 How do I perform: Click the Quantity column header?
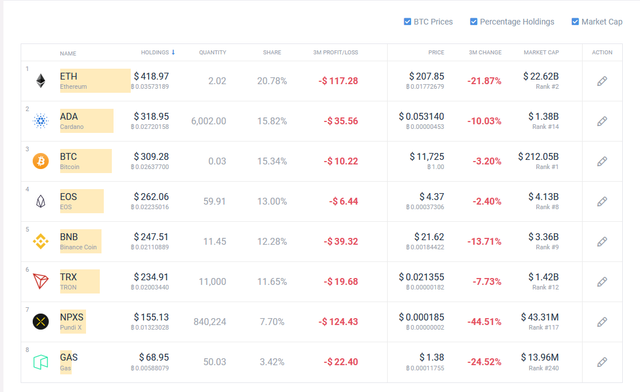[x=213, y=52]
